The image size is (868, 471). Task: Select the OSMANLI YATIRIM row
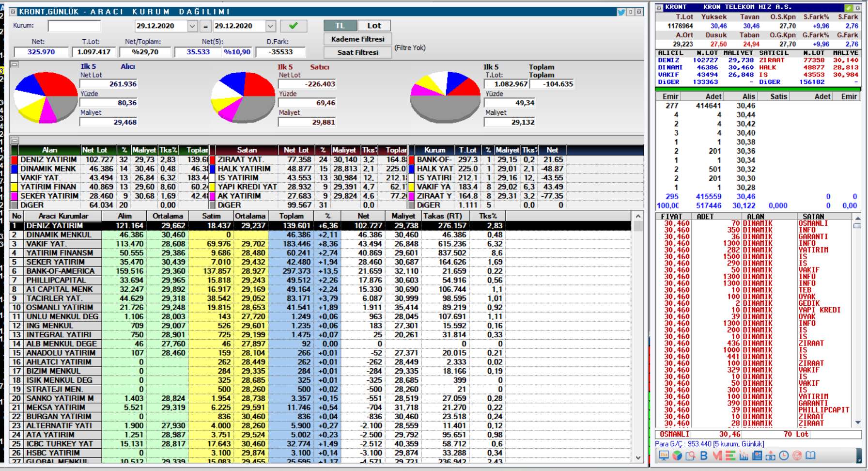[320, 308]
